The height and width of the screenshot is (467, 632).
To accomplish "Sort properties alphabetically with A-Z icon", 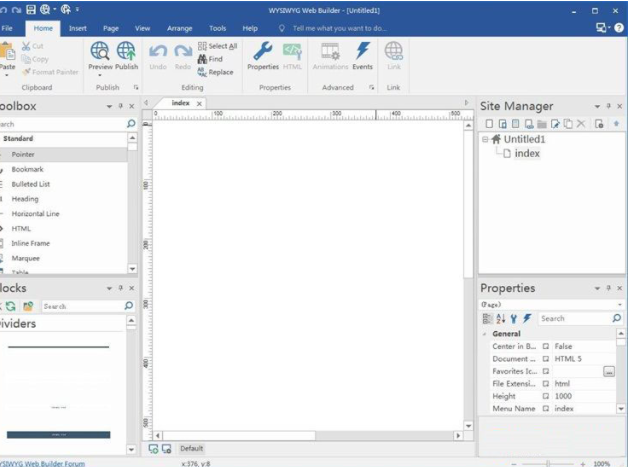I will point(501,319).
